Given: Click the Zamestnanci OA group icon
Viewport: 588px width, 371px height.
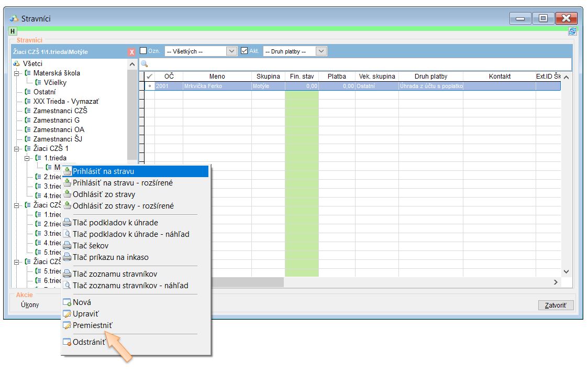Looking at the screenshot, I should [28, 129].
